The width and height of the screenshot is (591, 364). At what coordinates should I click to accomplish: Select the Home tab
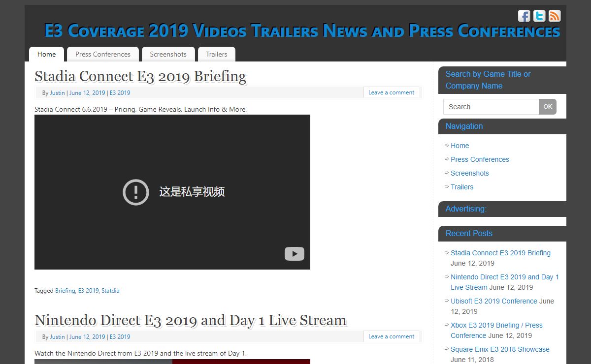[46, 54]
